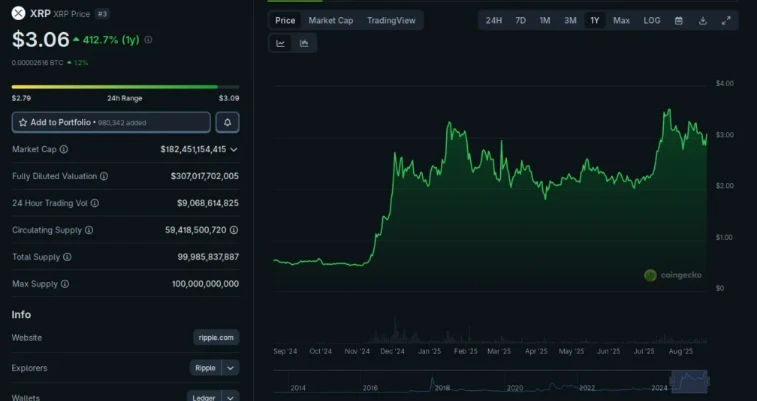Click the XRP coin logo icon

[x=18, y=14]
